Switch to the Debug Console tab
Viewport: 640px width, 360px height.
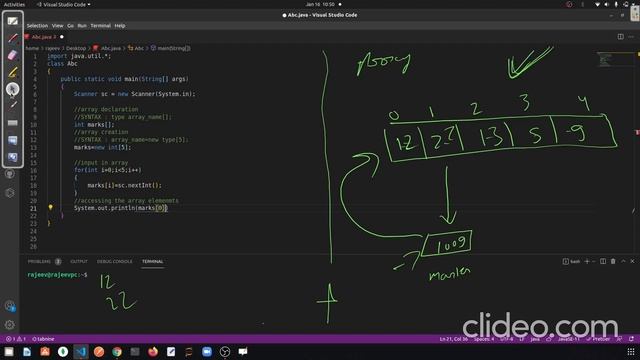coord(114,261)
